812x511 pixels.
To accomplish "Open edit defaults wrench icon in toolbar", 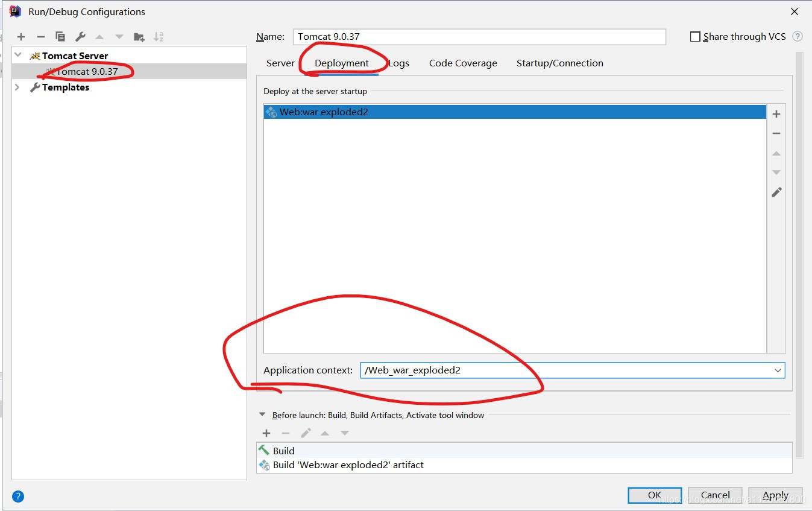I will coord(80,37).
